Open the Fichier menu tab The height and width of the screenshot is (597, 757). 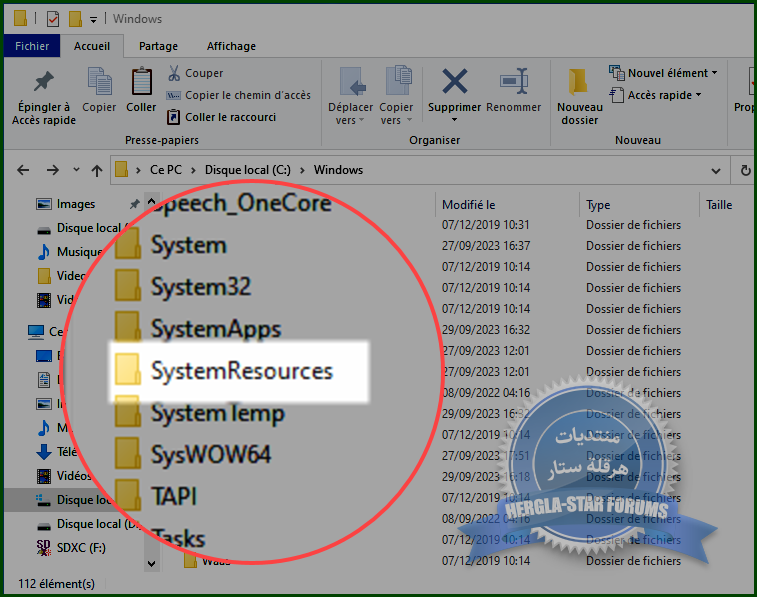pyautogui.click(x=32, y=46)
